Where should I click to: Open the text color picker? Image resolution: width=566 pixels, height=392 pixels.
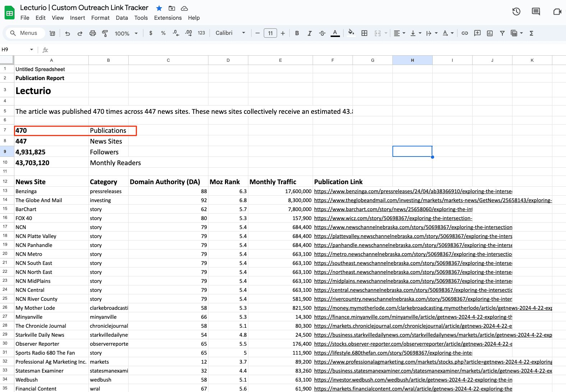click(335, 33)
